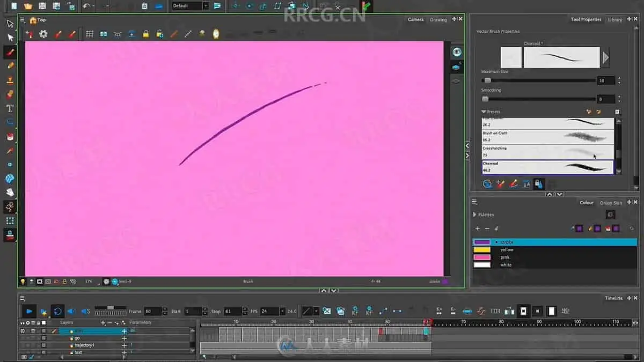This screenshot has height=362, width=644.
Task: Select the Stamp tool in the left toolbar
Action: point(10,80)
